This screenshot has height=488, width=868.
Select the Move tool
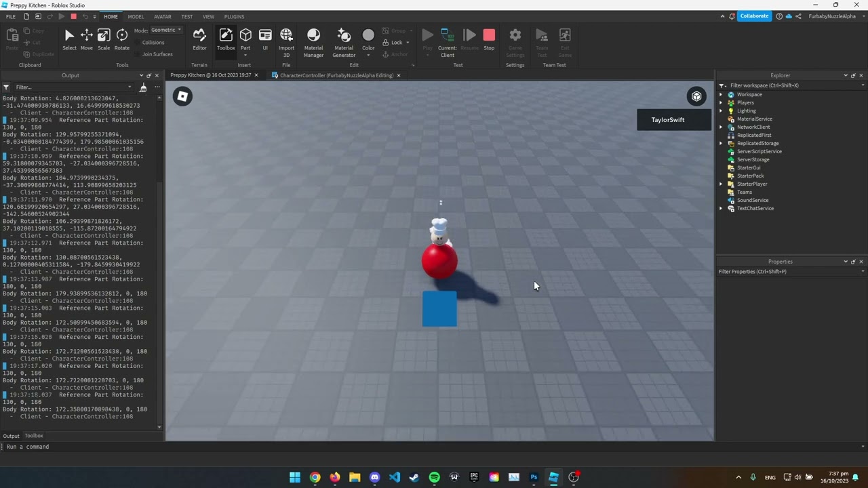pyautogui.click(x=86, y=39)
